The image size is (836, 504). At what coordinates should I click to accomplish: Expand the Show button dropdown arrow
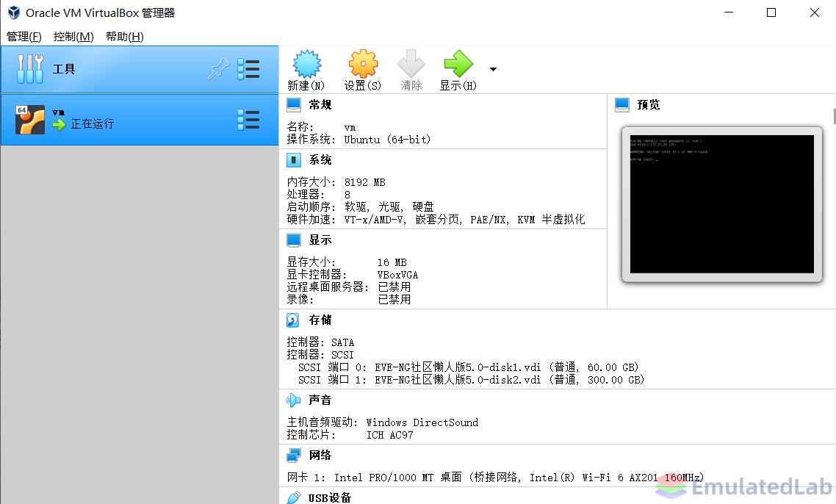click(493, 69)
